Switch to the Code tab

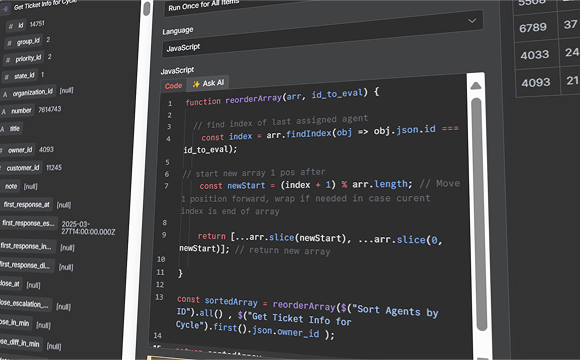tap(173, 85)
